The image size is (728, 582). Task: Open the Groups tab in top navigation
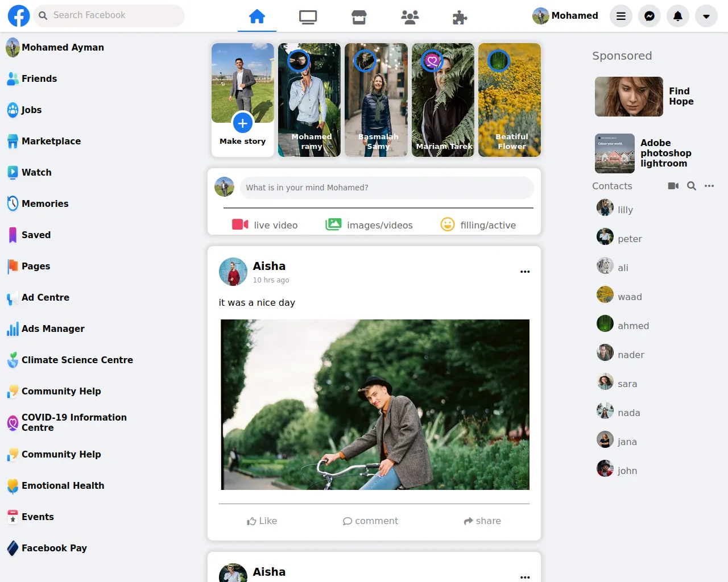[x=409, y=18]
